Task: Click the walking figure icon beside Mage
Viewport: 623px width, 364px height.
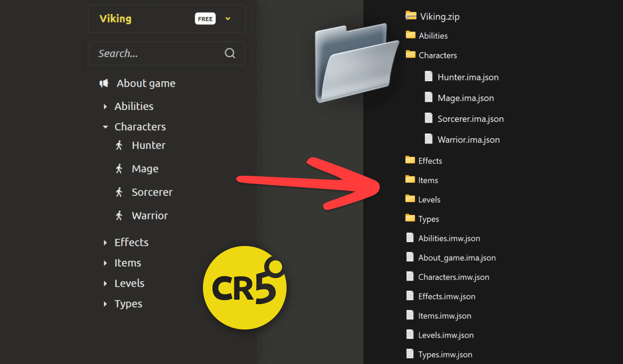Action: (x=119, y=169)
